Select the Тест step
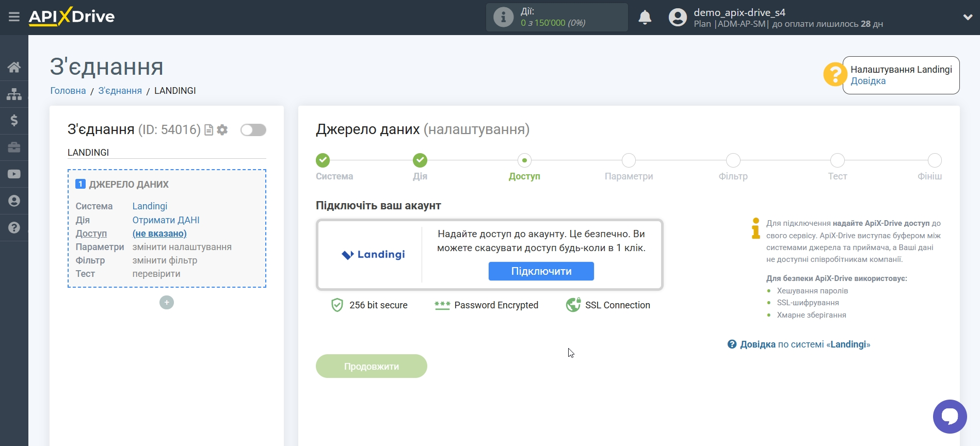This screenshot has width=980, height=446. [x=837, y=161]
